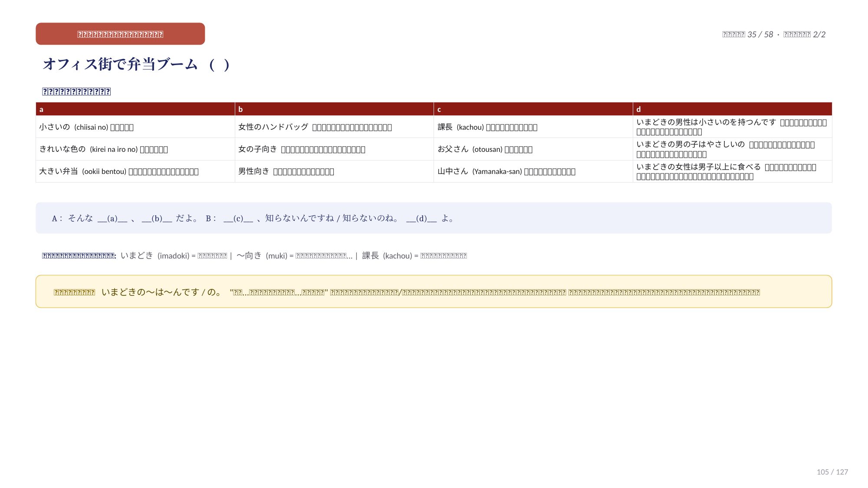Click the column header a
The width and height of the screenshot is (868, 488).
135,109
